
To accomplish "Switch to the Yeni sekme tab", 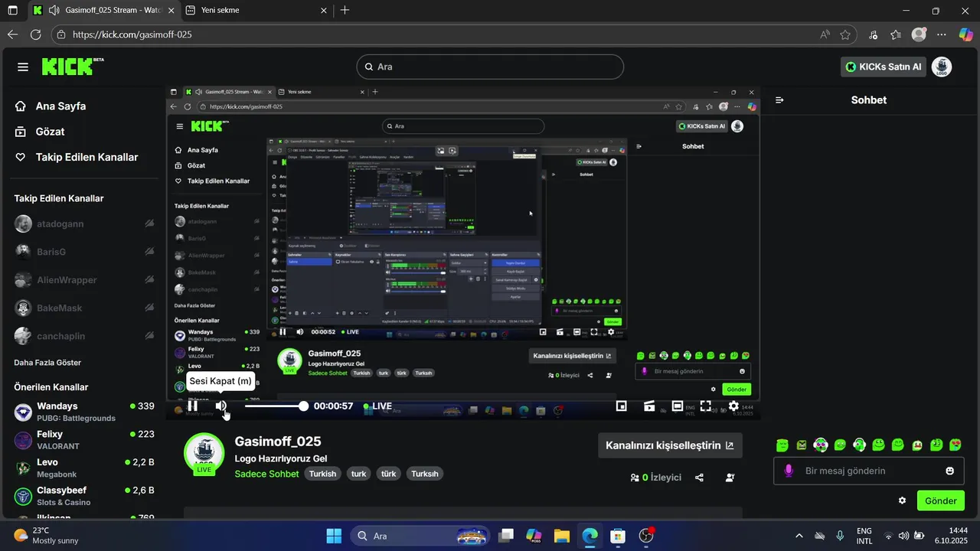I will click(256, 11).
